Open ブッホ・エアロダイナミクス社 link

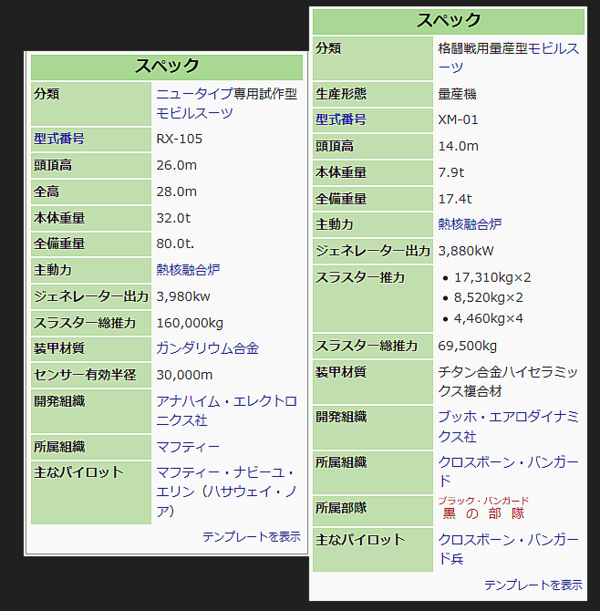coord(508,426)
